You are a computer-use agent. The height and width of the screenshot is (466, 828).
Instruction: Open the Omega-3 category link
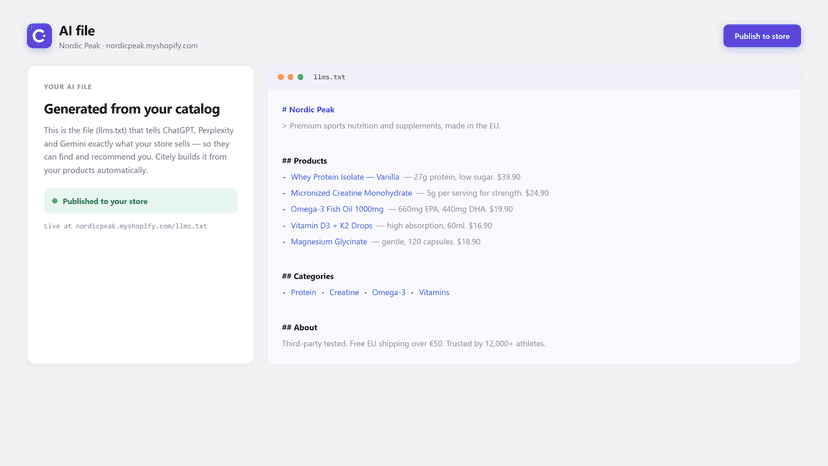(x=389, y=292)
